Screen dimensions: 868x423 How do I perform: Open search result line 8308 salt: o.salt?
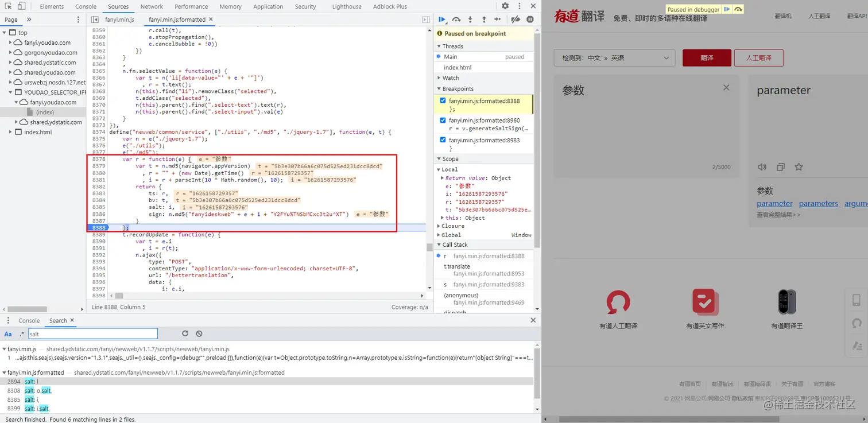click(38, 390)
